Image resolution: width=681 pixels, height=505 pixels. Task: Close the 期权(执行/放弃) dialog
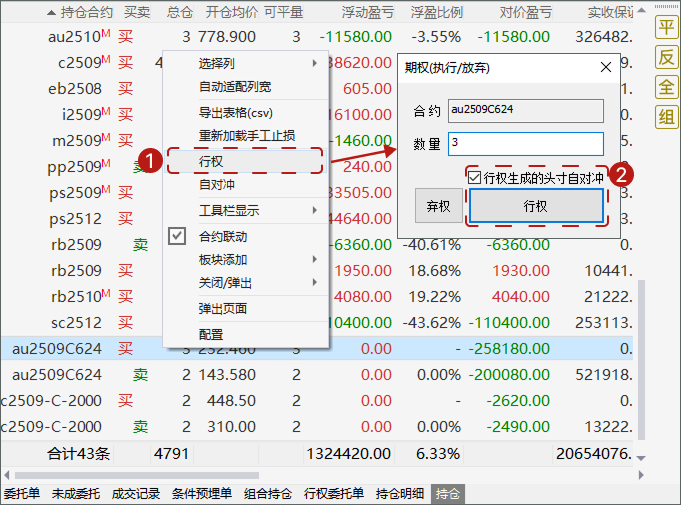tap(605, 68)
